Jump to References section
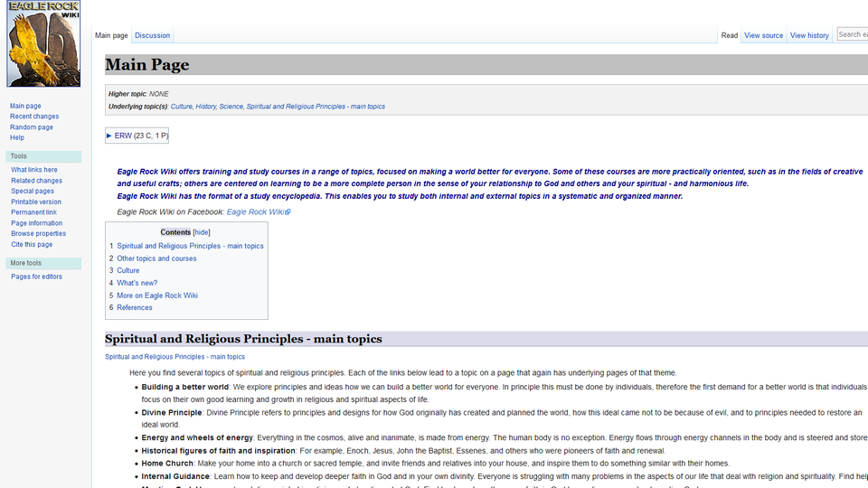Viewport: 868px width, 488px height. (135, 307)
